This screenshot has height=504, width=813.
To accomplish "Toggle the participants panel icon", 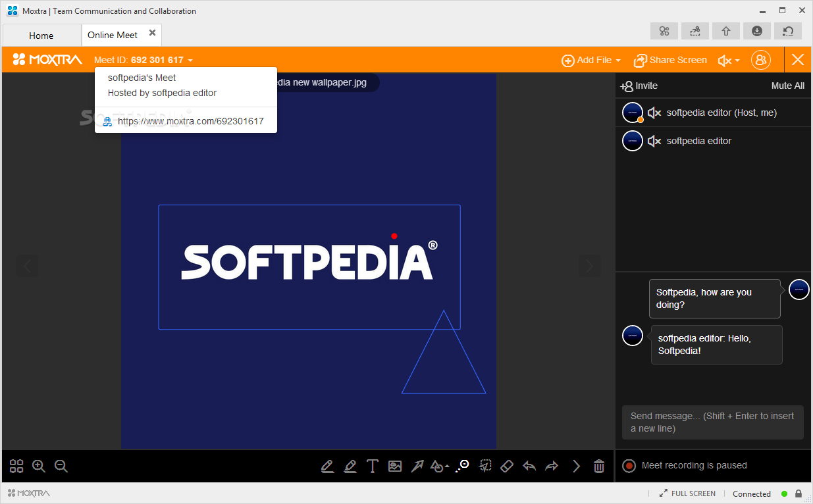I will [760, 60].
